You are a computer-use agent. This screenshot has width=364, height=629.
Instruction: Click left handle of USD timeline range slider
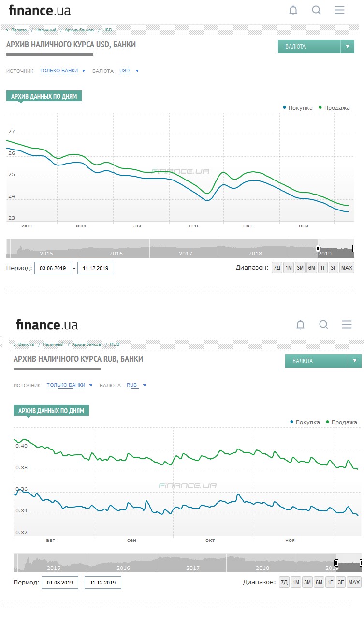tap(318, 248)
